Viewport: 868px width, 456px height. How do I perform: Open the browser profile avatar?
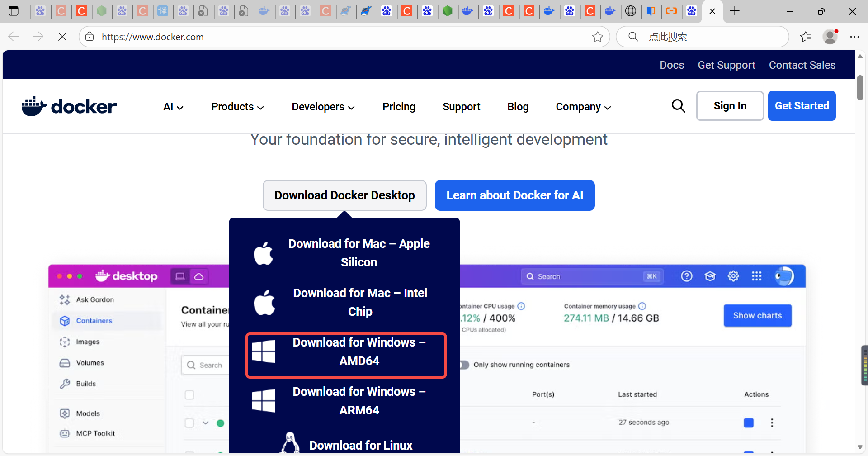click(x=830, y=37)
